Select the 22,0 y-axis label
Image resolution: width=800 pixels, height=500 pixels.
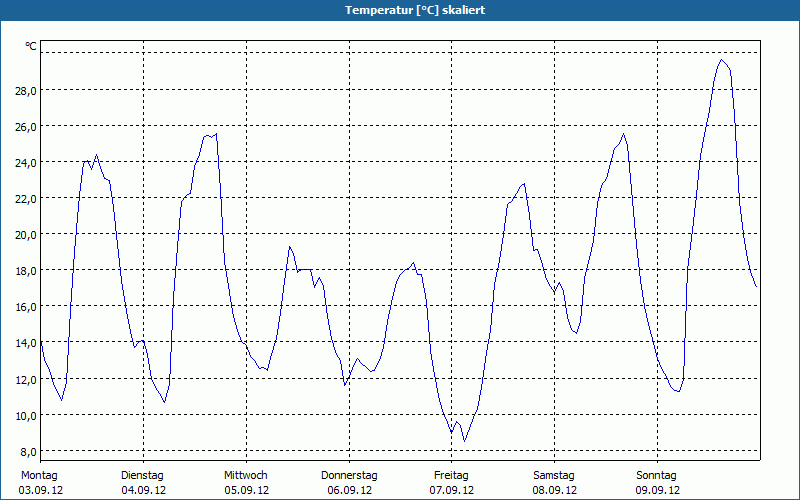click(x=26, y=199)
